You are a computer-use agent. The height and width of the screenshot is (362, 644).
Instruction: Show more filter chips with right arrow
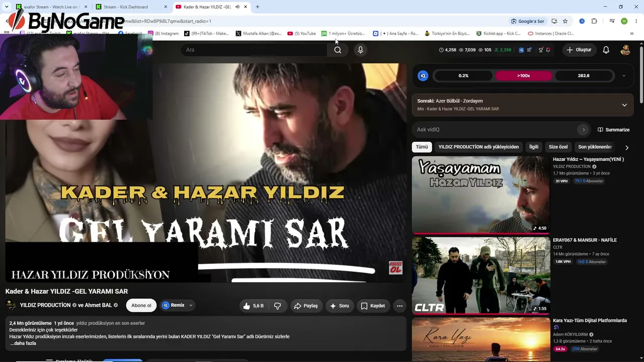(627, 147)
